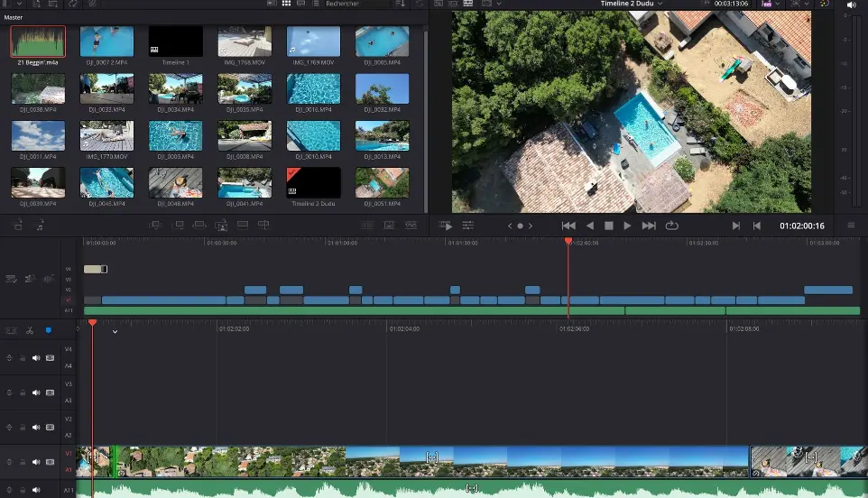This screenshot has height=498, width=868.
Task: Click the Master bin label
Action: point(14,17)
